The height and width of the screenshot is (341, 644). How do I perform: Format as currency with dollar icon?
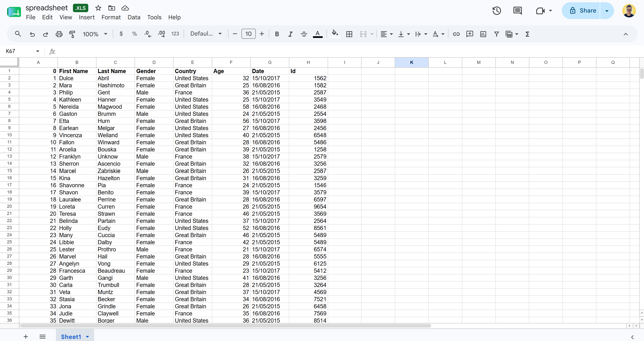click(121, 34)
